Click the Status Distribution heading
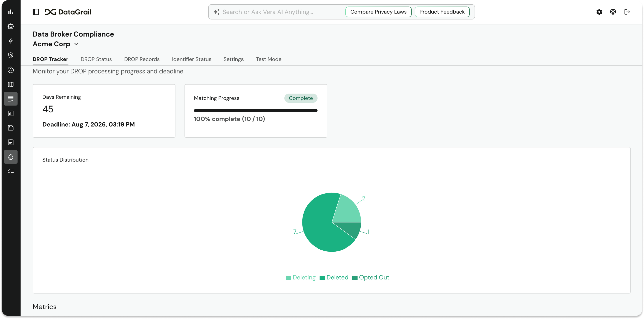 65,160
